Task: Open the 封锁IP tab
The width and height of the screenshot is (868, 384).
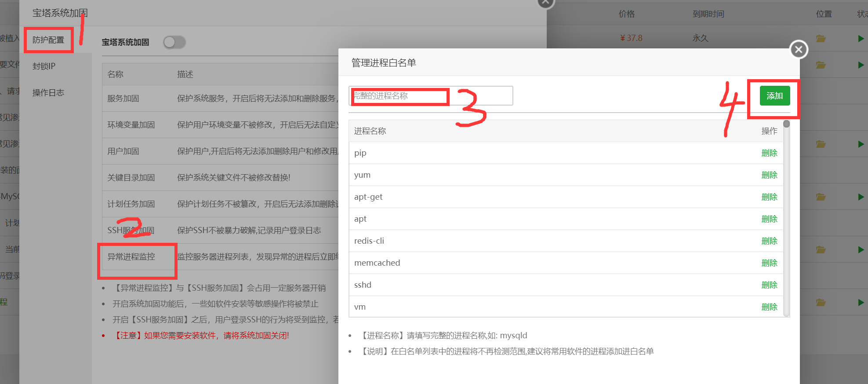Action: point(44,66)
